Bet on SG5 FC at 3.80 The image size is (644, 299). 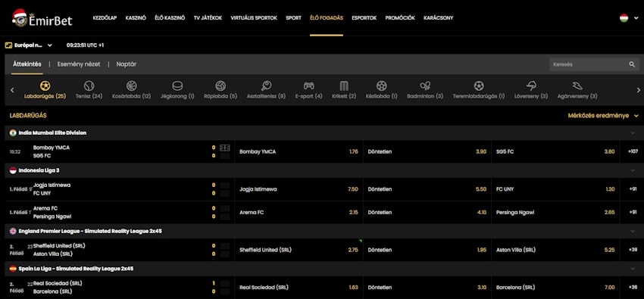click(x=555, y=151)
